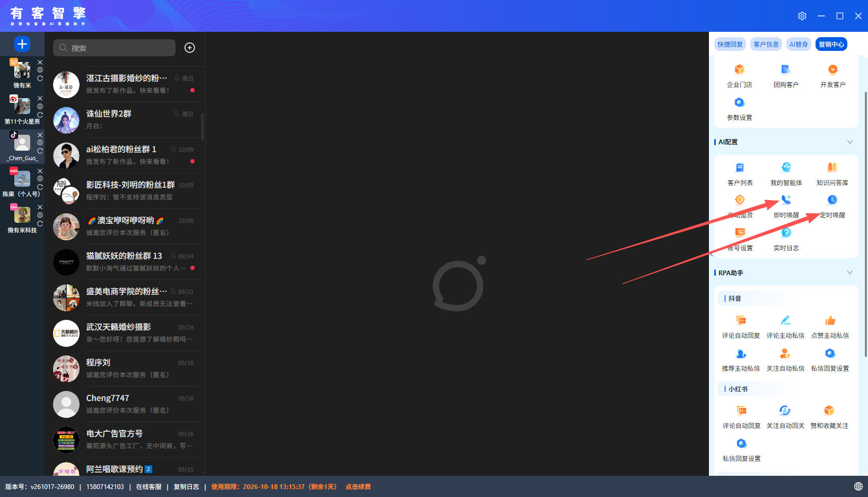Open the 开发客户 icon
Screen dimensions: 868x497
tap(832, 70)
